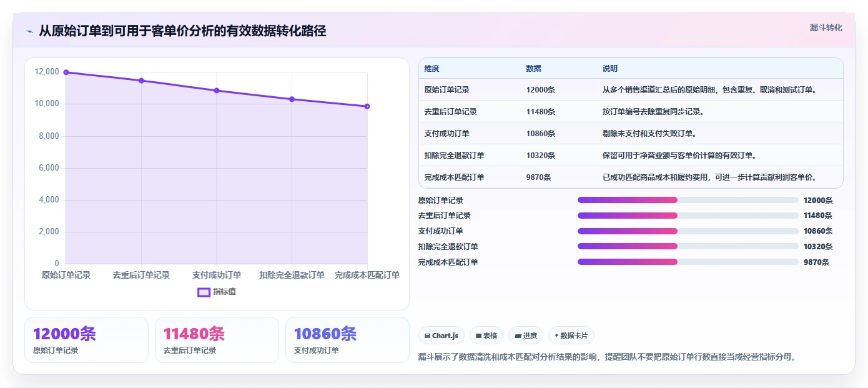
Task: Click the 表格 chip
Action: 486,336
